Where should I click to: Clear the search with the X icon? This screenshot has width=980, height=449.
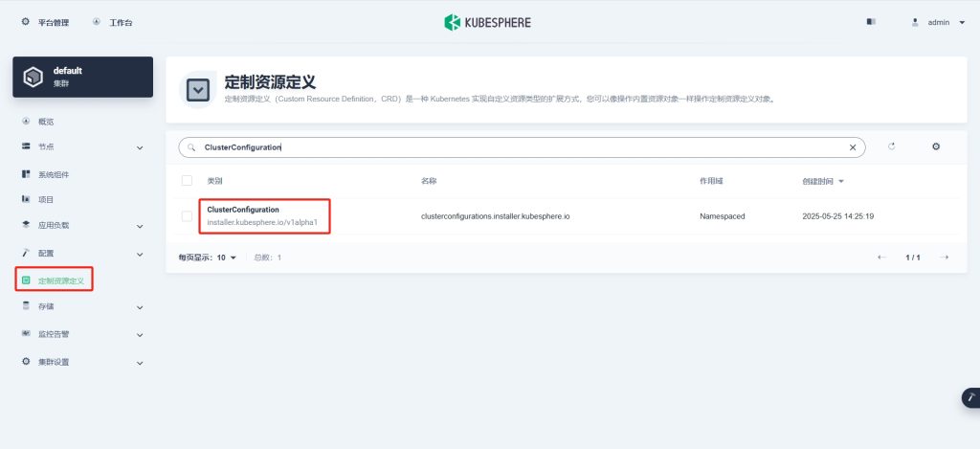tap(853, 147)
